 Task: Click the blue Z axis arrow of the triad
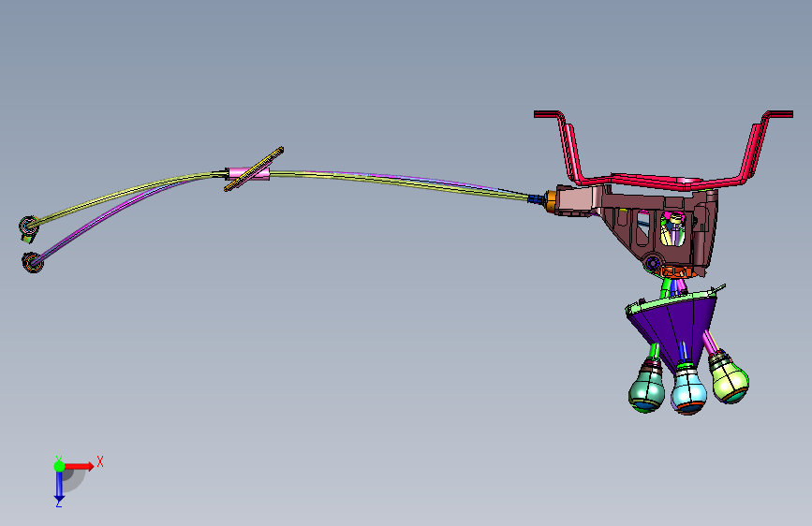pyautogui.click(x=59, y=486)
